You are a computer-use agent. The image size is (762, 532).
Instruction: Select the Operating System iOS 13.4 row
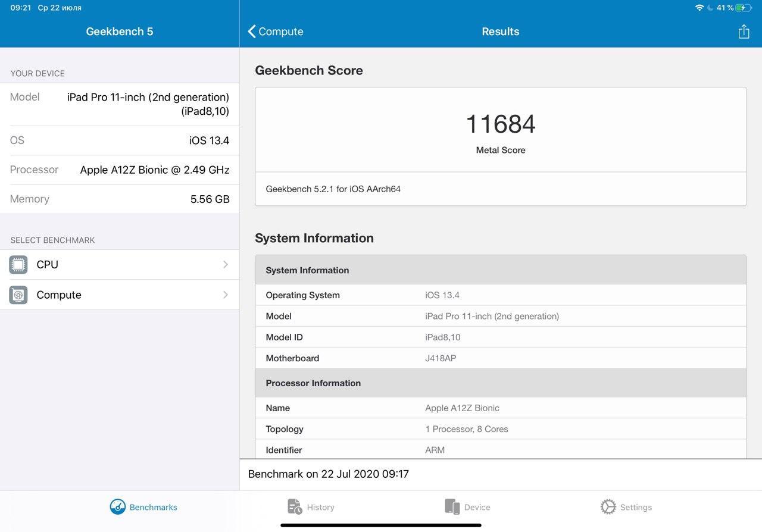501,295
